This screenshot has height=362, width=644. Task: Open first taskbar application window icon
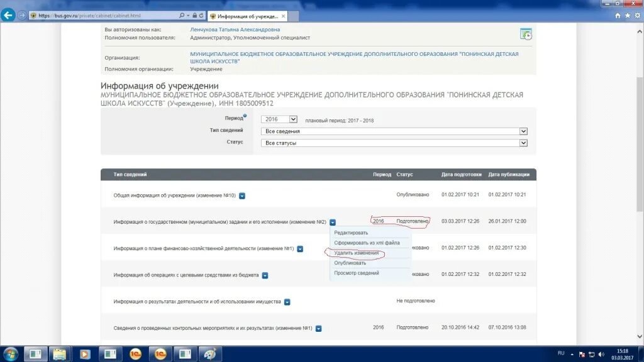point(35,354)
